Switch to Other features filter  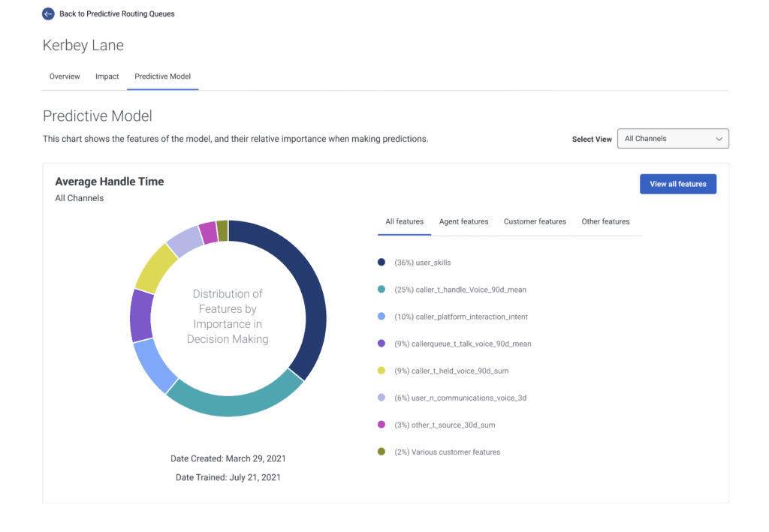coord(605,221)
